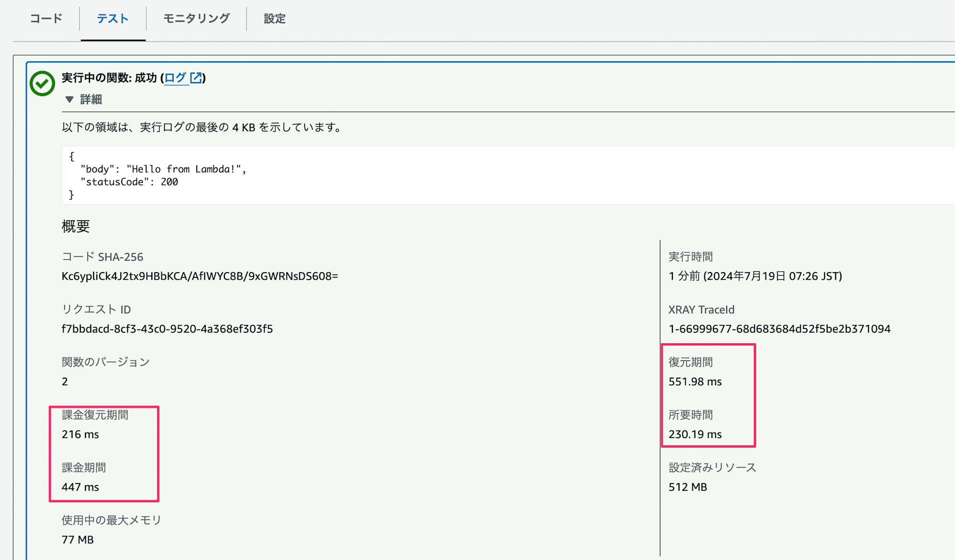Click the 512 MB configured resource value
Viewport: 955px width, 560px height.
pyautogui.click(x=688, y=487)
